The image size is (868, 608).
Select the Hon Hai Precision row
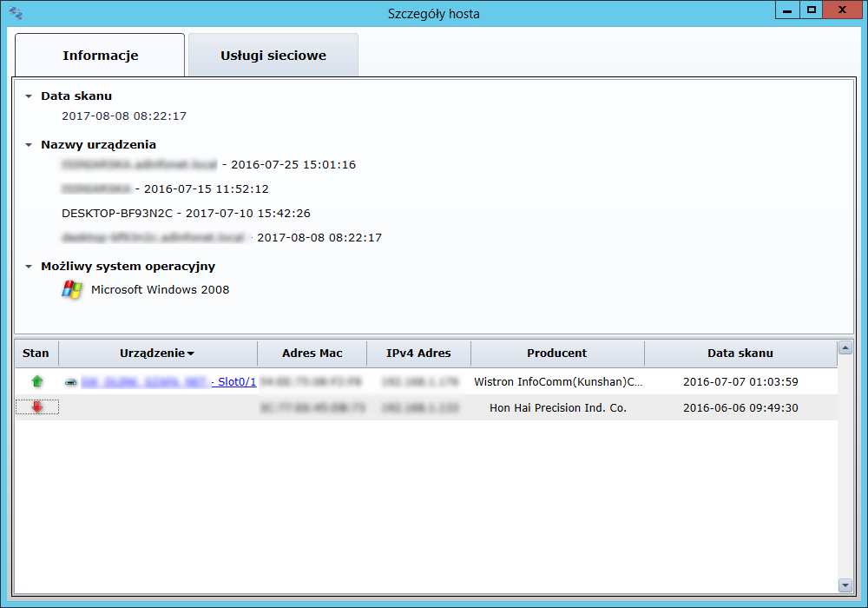557,407
